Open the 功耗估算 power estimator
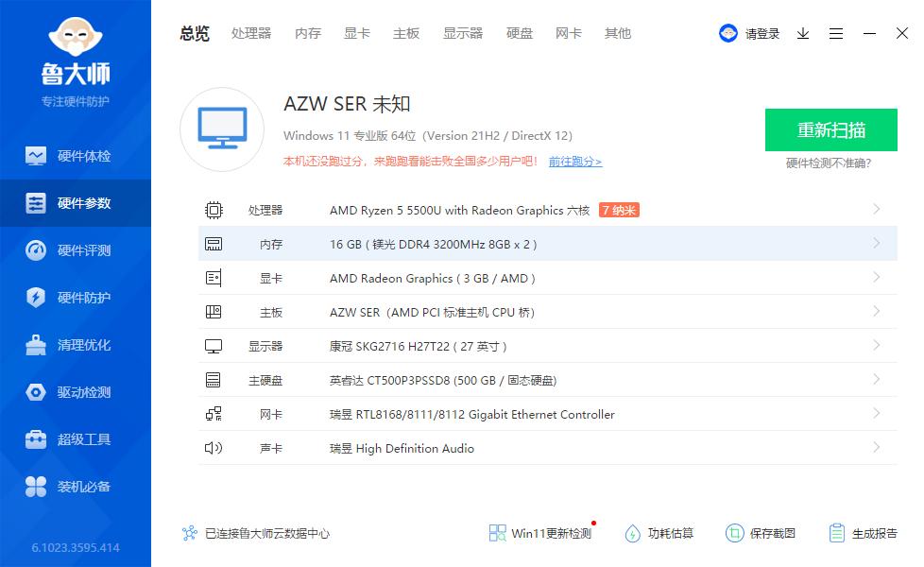924x567 pixels. coord(659,533)
